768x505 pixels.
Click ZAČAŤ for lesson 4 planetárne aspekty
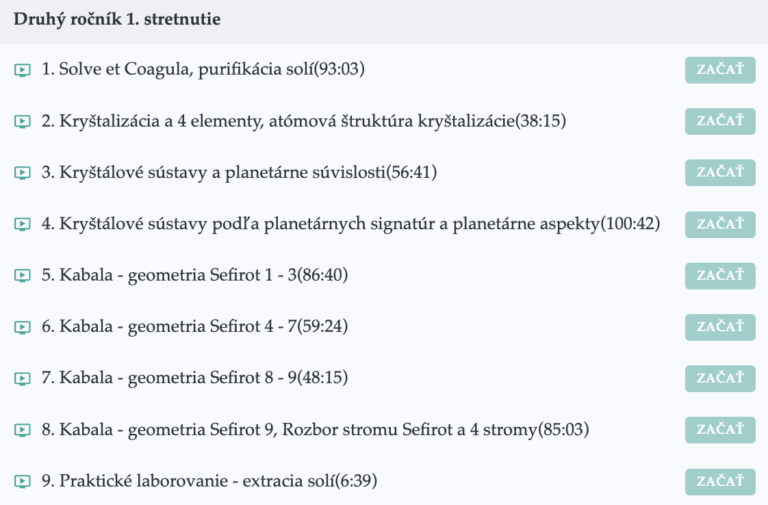pyautogui.click(x=720, y=224)
